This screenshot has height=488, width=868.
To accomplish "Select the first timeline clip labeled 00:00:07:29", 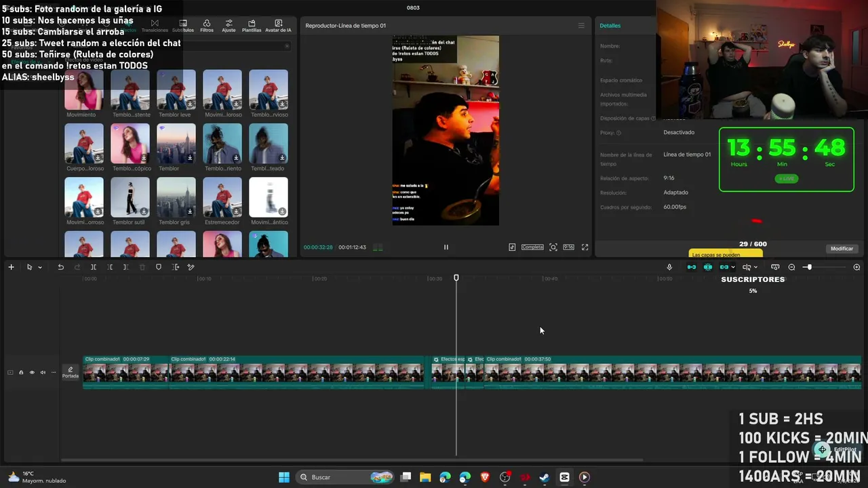I will coord(126,372).
